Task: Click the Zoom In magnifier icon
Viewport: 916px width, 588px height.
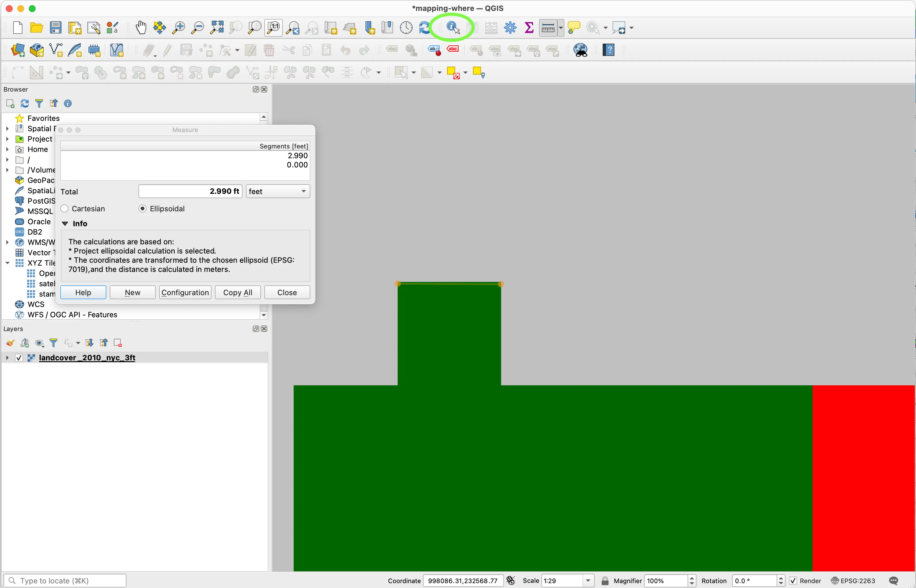Action: [178, 28]
